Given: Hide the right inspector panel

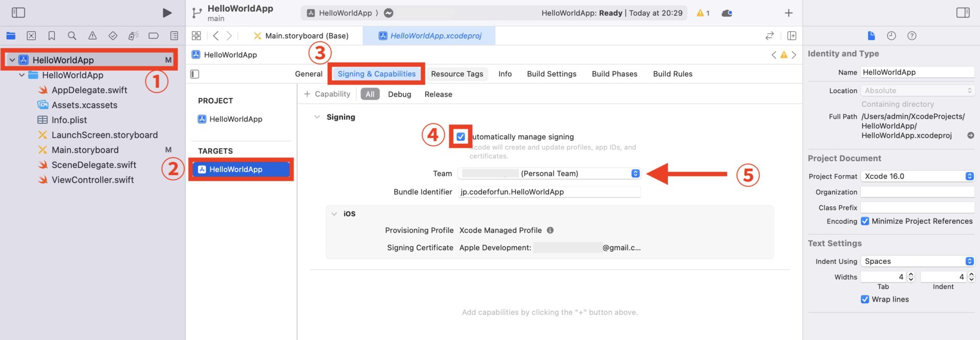Looking at the screenshot, I should 963,13.
